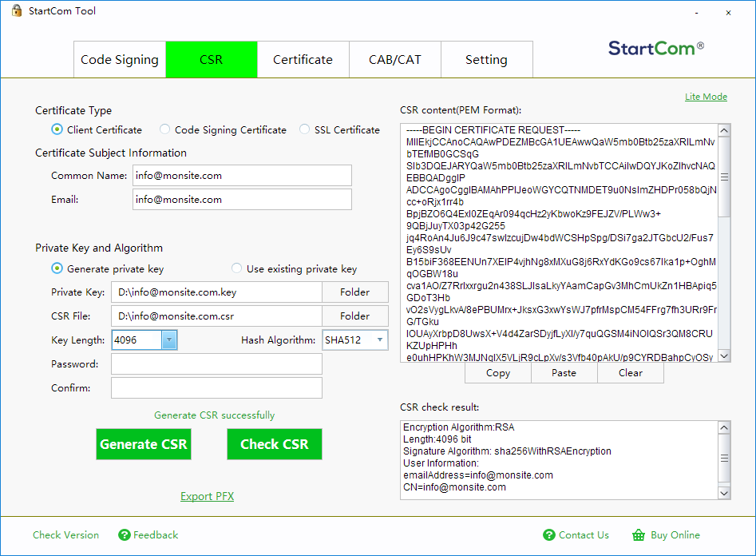Click 'Generate CSR successfully' status text
The height and width of the screenshot is (556, 756).
[x=214, y=415]
